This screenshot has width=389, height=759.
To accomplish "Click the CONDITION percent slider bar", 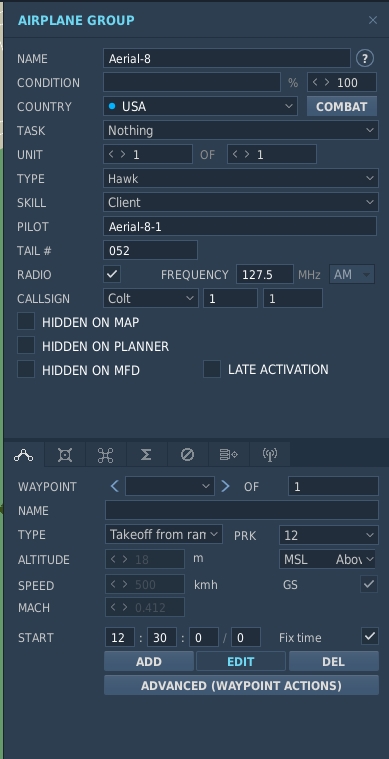I will pyautogui.click(x=192, y=82).
